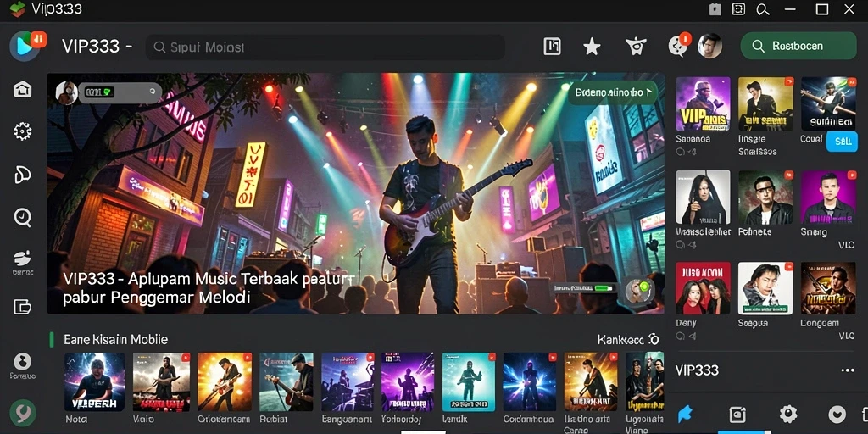Open the Notd album thumbnail
The image size is (868, 434).
95,381
